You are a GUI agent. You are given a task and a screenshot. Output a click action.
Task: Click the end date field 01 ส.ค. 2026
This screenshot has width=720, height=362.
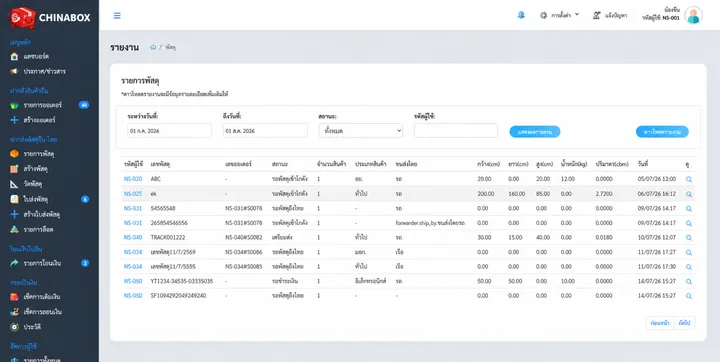(x=265, y=130)
